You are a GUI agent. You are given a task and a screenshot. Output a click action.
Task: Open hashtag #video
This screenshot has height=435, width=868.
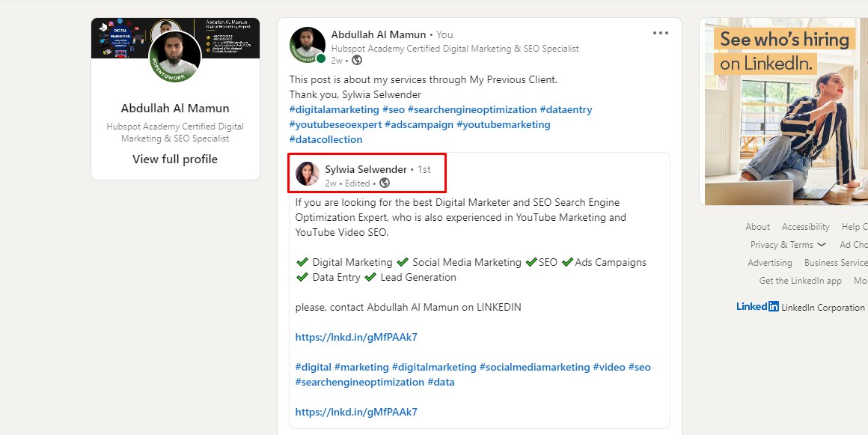click(609, 367)
